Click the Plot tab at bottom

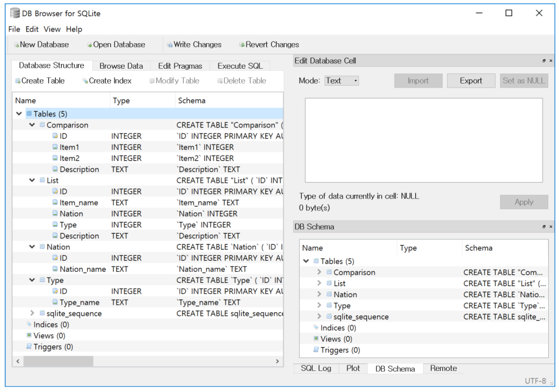tap(353, 369)
